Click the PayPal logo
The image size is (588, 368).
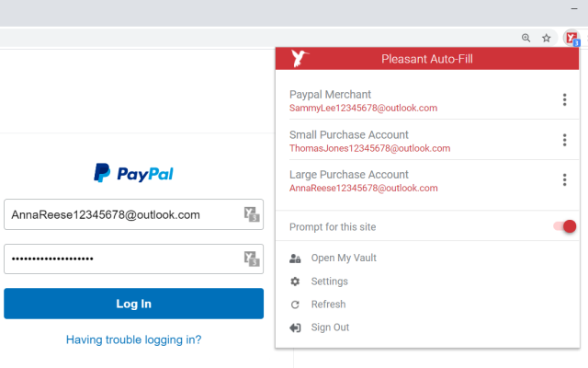(133, 173)
